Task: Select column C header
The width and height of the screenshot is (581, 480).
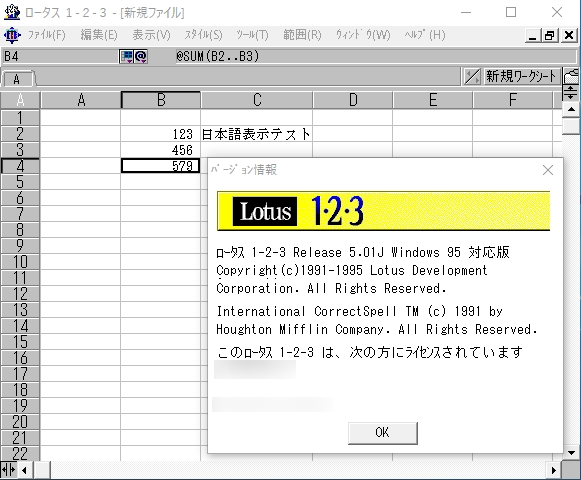Action: pyautogui.click(x=257, y=100)
